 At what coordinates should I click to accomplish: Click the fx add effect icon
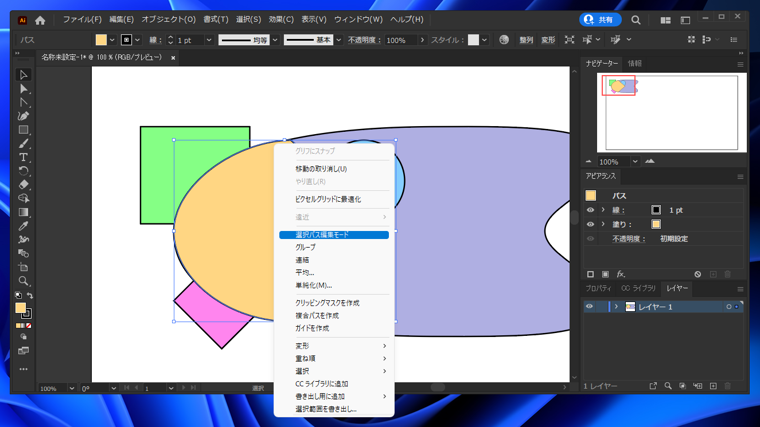click(621, 274)
